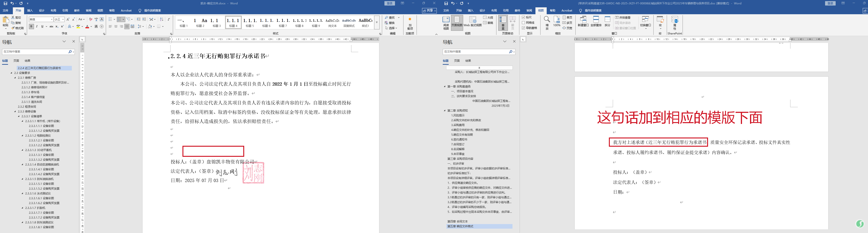Screen dimensions: 868x233
Task: Toggle Bold formatting in left Word
Action: point(31,26)
